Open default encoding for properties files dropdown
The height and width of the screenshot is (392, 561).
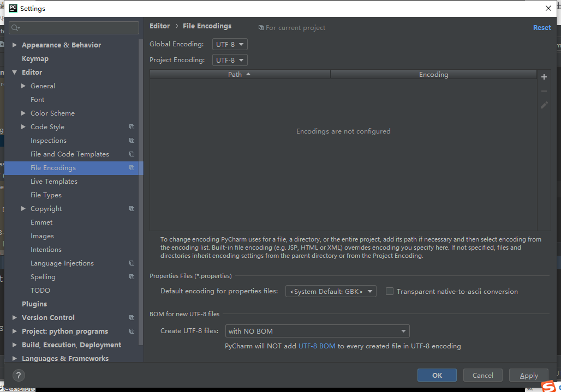coord(331,291)
